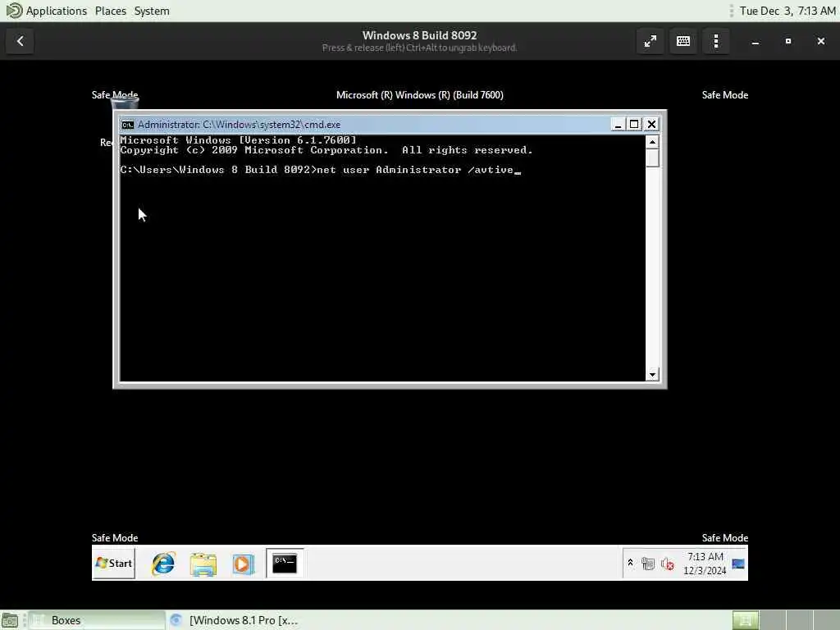
Task: Click the 'Microsoft (R) Windows (R) (Build 7600)' text
Action: [419, 95]
